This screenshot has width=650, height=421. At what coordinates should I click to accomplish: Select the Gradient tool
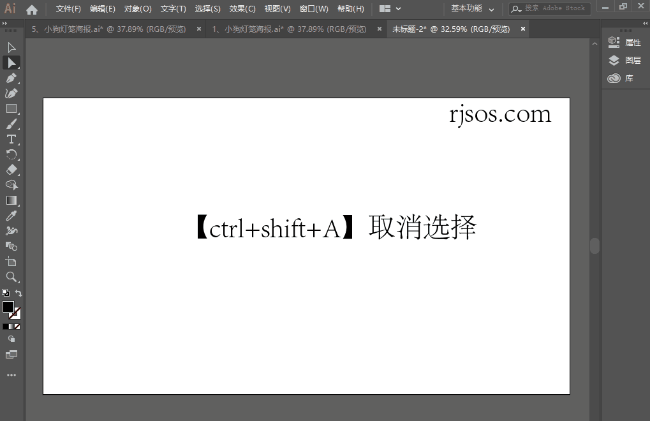pos(11,201)
